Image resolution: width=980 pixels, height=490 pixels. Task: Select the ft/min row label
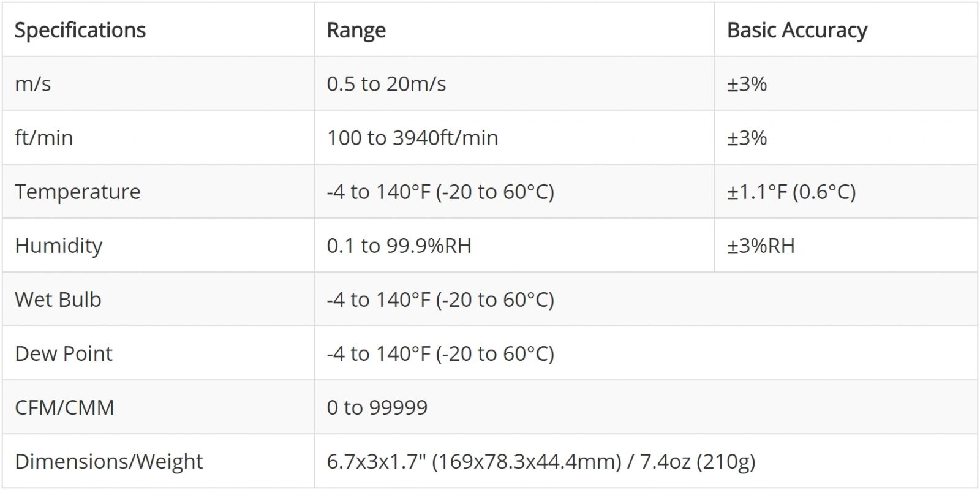tap(44, 138)
